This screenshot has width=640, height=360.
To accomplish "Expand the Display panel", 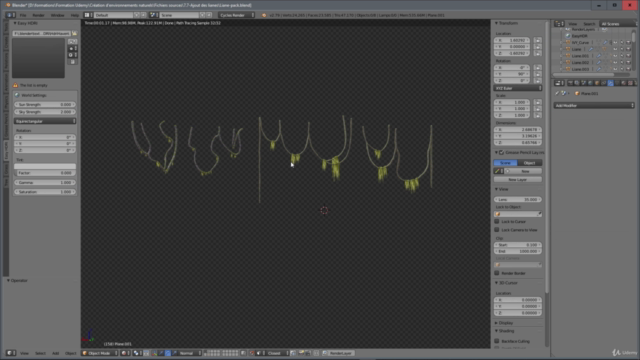I will pyautogui.click(x=496, y=323).
